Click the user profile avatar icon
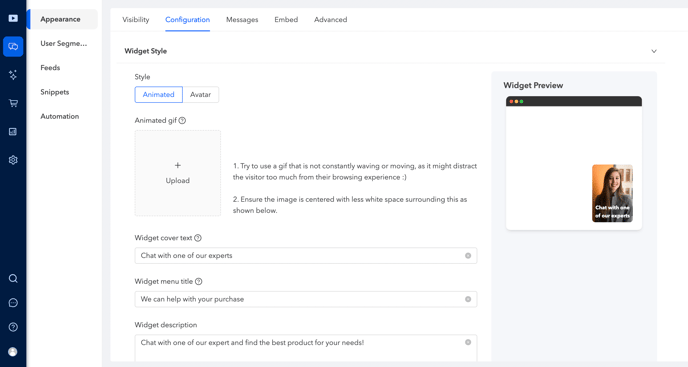688x367 pixels. 13,351
